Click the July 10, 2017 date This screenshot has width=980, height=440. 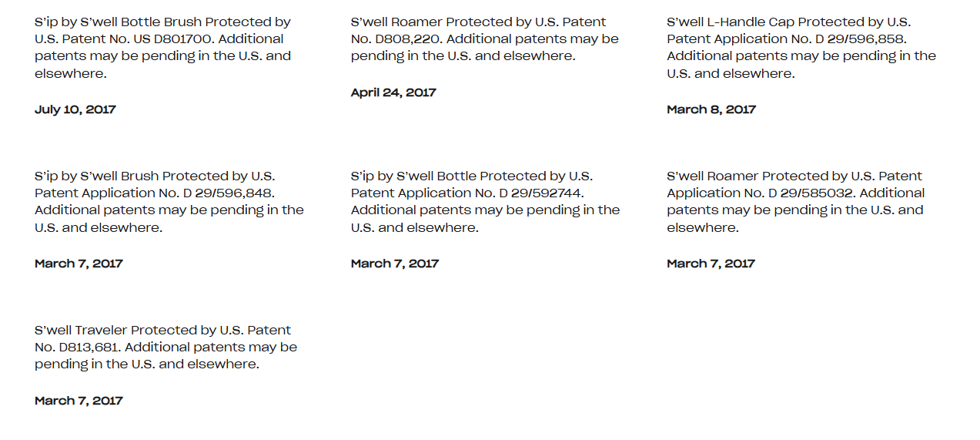(x=75, y=109)
